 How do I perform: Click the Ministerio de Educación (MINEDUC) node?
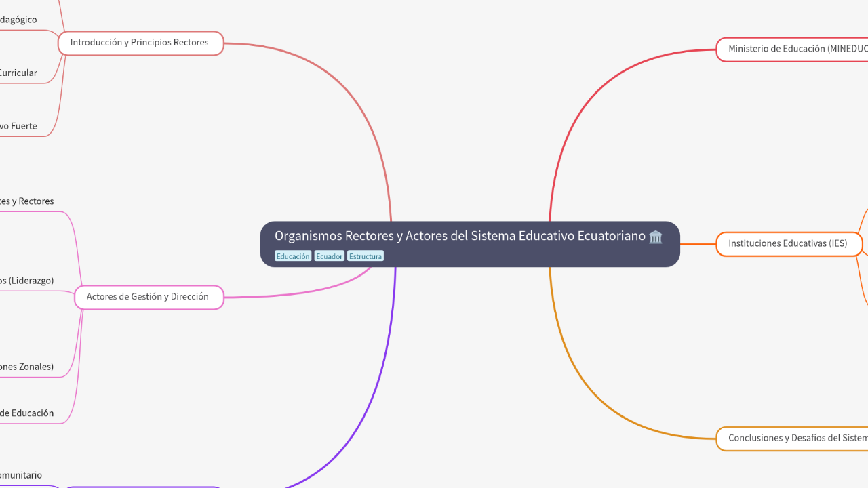point(791,49)
